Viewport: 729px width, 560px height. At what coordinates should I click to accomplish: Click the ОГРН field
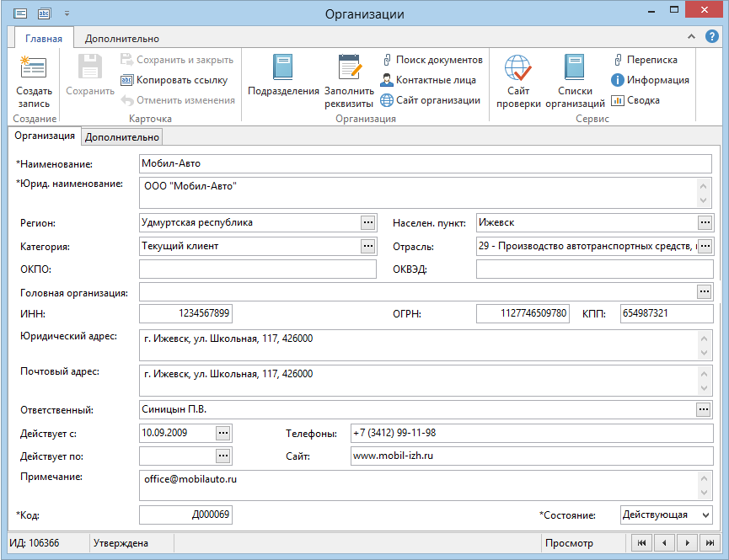[x=523, y=313]
